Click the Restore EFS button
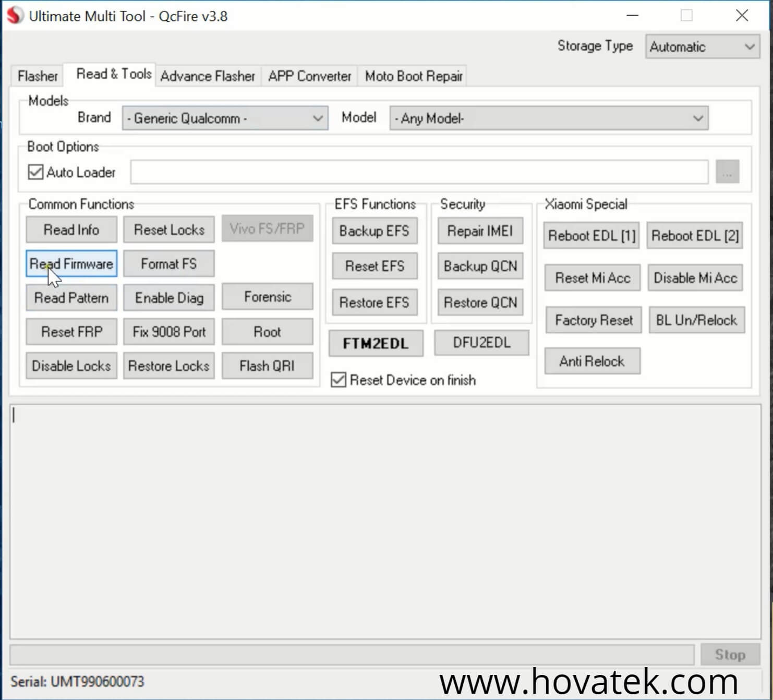 pyautogui.click(x=375, y=303)
